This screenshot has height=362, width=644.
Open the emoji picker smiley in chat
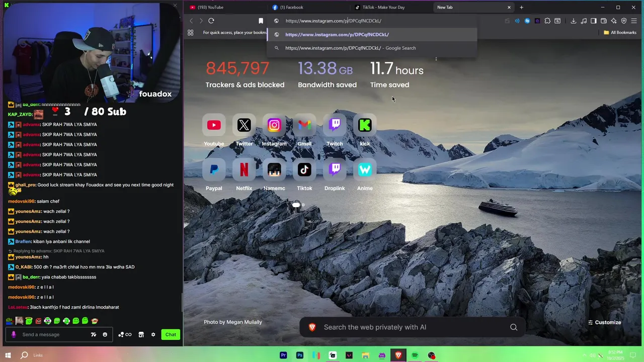click(105, 335)
